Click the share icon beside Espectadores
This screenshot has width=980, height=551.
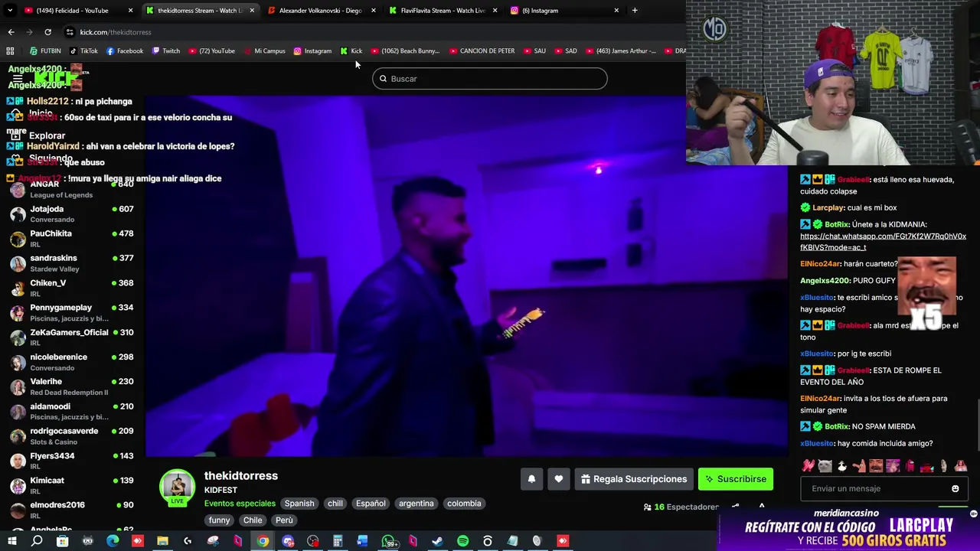[736, 507]
